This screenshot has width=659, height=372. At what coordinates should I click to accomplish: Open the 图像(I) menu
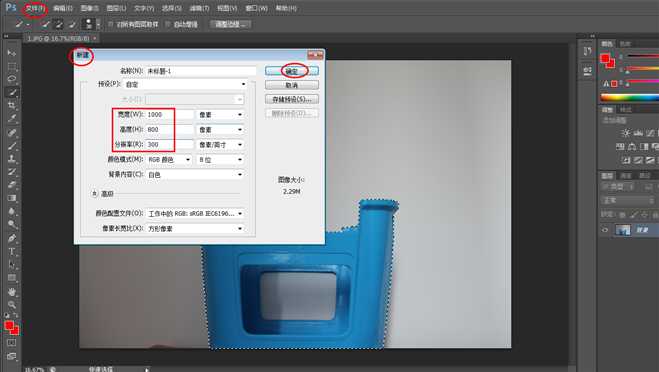pyautogui.click(x=89, y=8)
